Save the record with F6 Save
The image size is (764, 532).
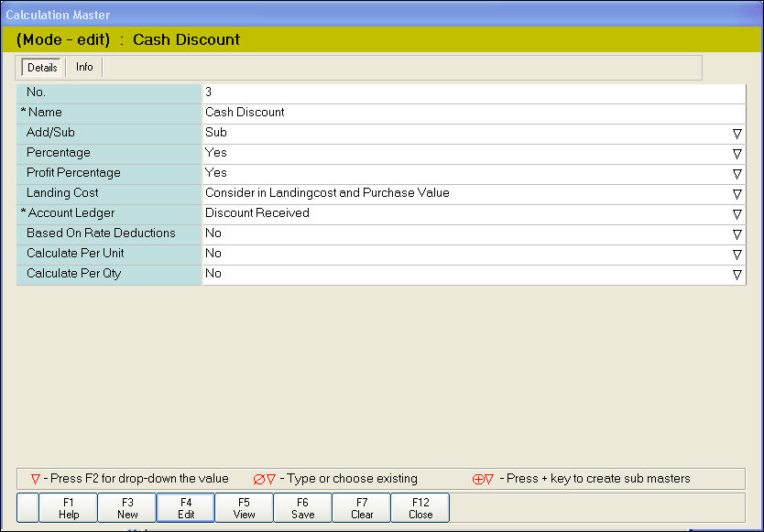(x=303, y=508)
